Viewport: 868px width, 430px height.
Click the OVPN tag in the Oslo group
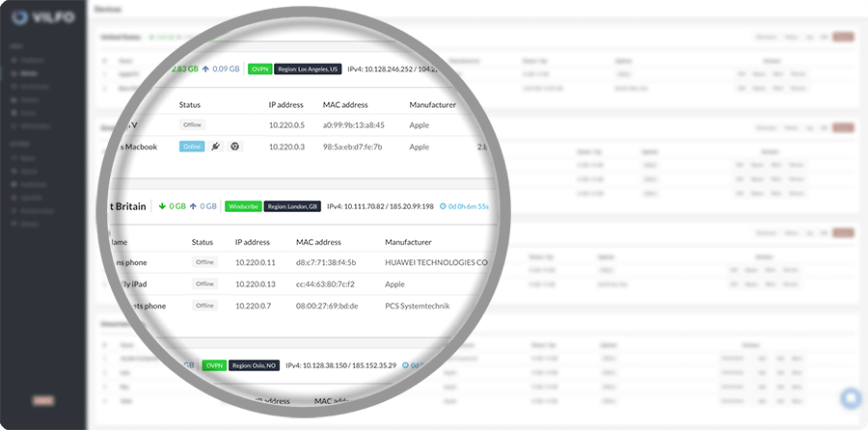coord(212,365)
